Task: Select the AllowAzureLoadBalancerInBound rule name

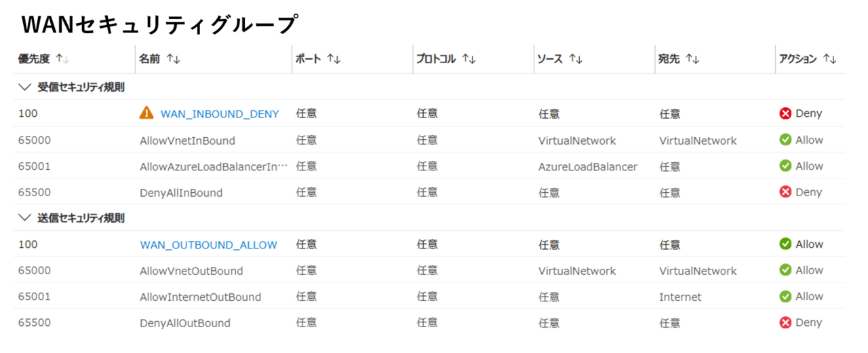Action: pos(214,166)
